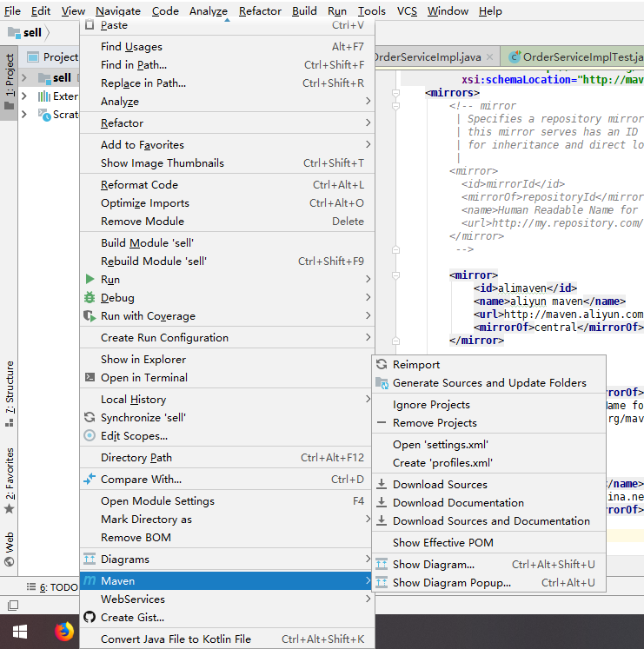Click the Reimport icon in Maven submenu
This screenshot has height=649, width=644.
[381, 365]
